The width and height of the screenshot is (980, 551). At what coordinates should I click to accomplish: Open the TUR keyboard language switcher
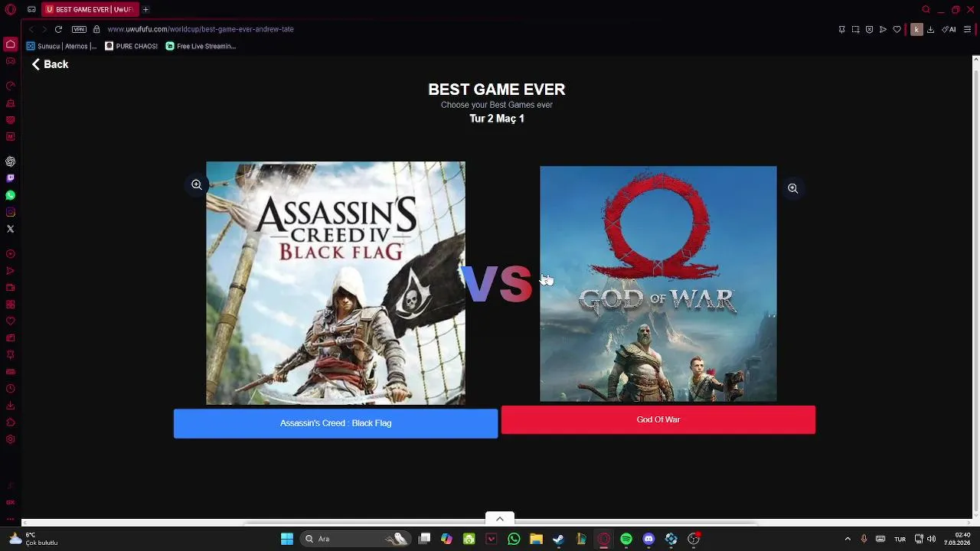coord(900,539)
